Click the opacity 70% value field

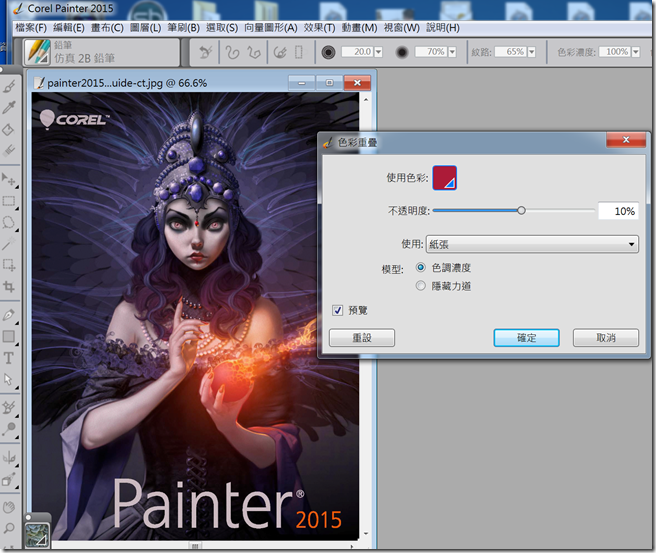431,52
